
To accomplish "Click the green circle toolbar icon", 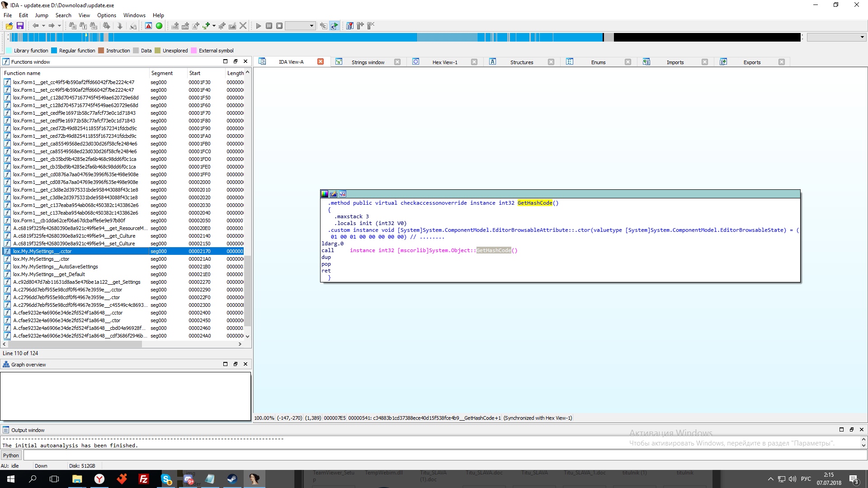I will 159,26.
